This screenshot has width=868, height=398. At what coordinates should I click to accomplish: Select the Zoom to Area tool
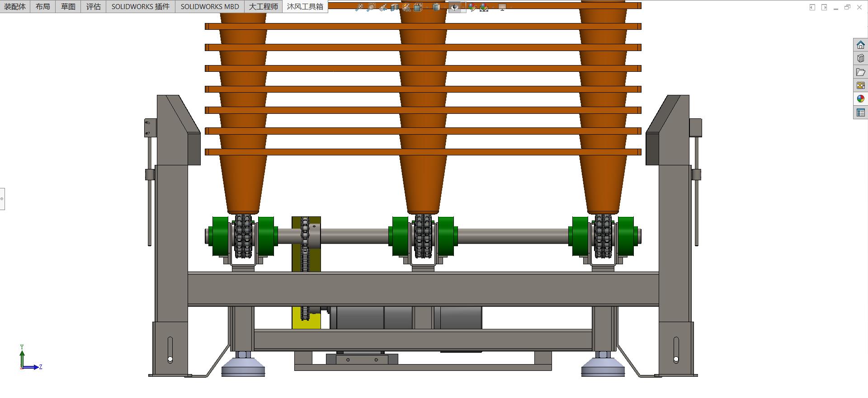pyautogui.click(x=371, y=7)
